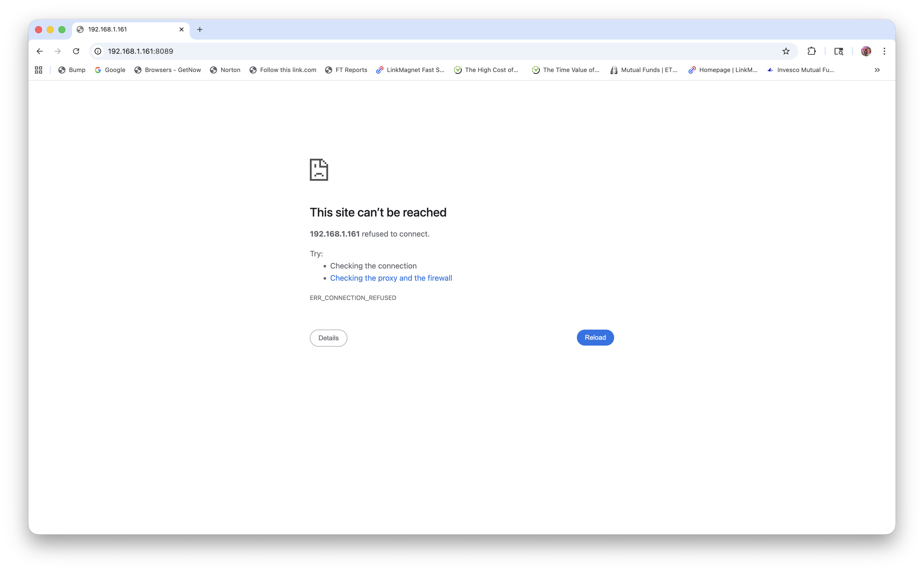Bookmark this page with star icon
924x572 pixels.
click(786, 51)
